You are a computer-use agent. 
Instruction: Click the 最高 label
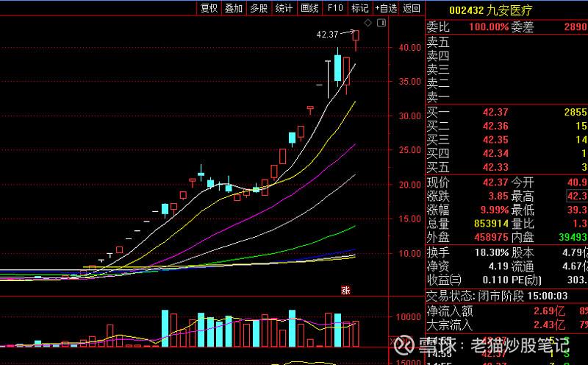click(x=522, y=196)
